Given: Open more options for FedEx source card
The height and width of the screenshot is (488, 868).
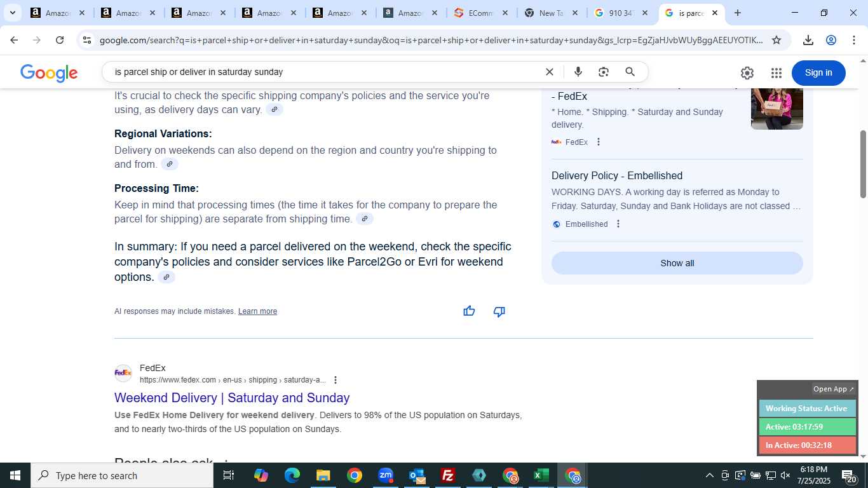Looking at the screenshot, I should tap(598, 142).
